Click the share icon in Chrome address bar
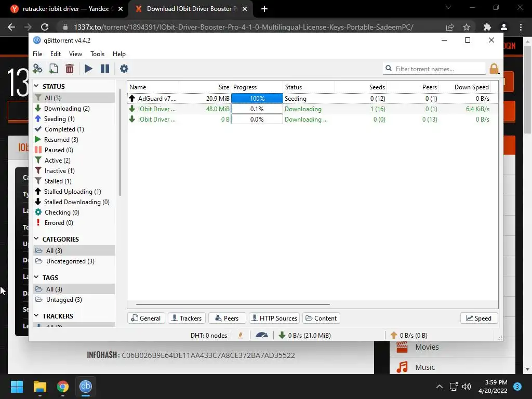 coord(450,27)
